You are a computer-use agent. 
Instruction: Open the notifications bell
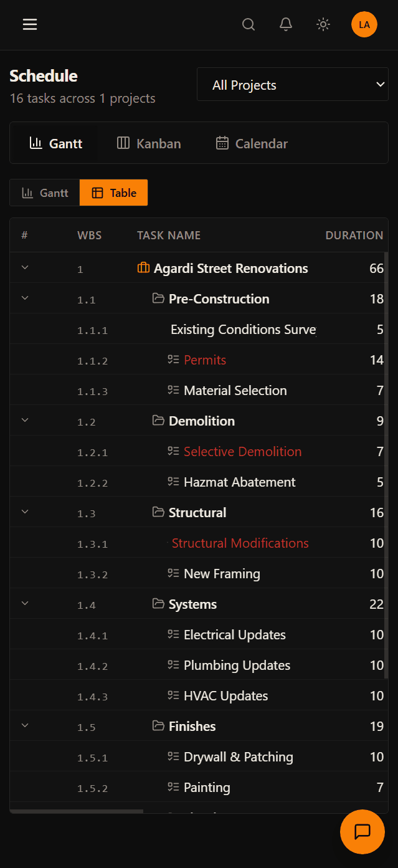coord(286,24)
